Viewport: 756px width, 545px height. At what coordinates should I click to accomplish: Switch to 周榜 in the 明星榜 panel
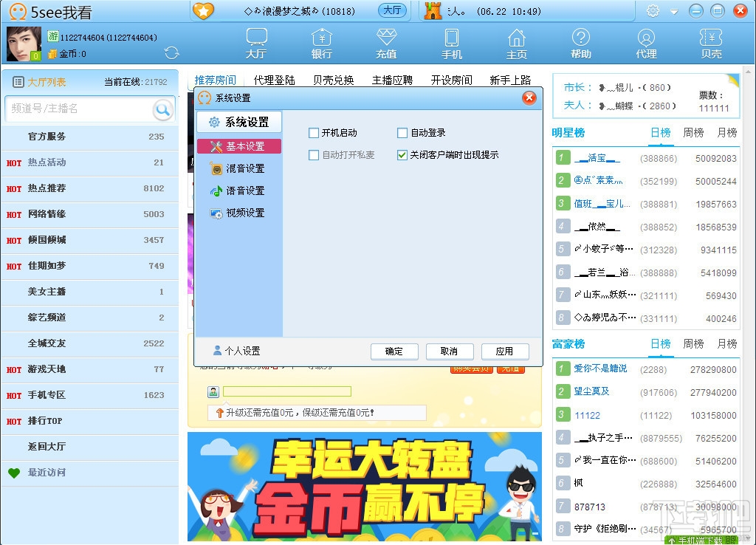693,133
